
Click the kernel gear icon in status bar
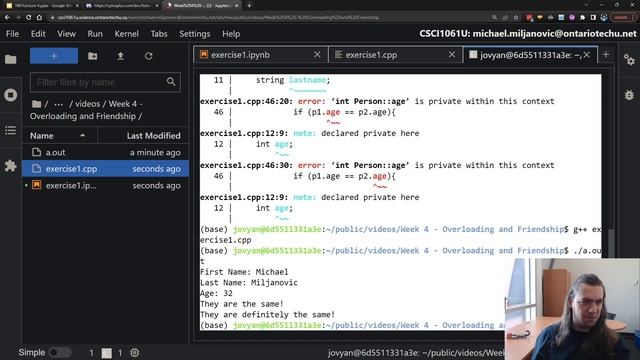[135, 353]
